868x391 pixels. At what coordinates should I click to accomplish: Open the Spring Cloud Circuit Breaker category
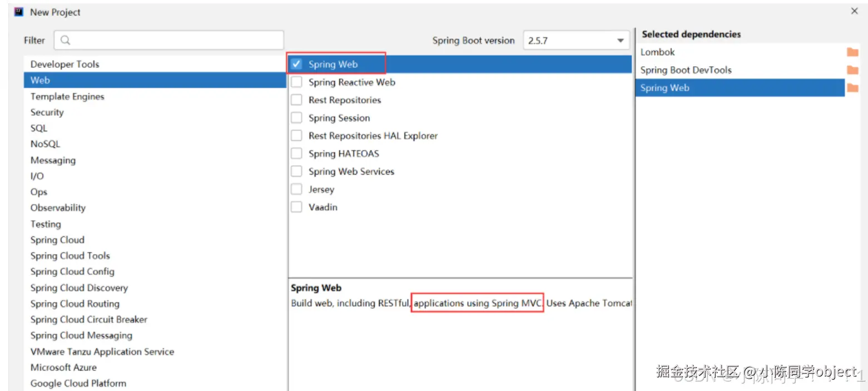pos(155,319)
